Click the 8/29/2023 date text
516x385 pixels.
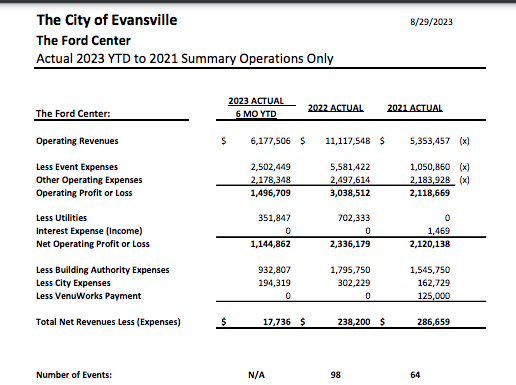pyautogui.click(x=431, y=22)
